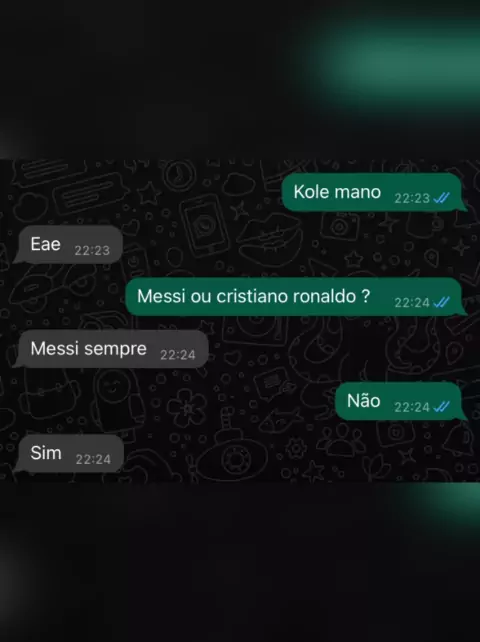Image resolution: width=480 pixels, height=642 pixels.
Task: Tap the blue double ticks beside "Não"
Action: pyautogui.click(x=442, y=407)
